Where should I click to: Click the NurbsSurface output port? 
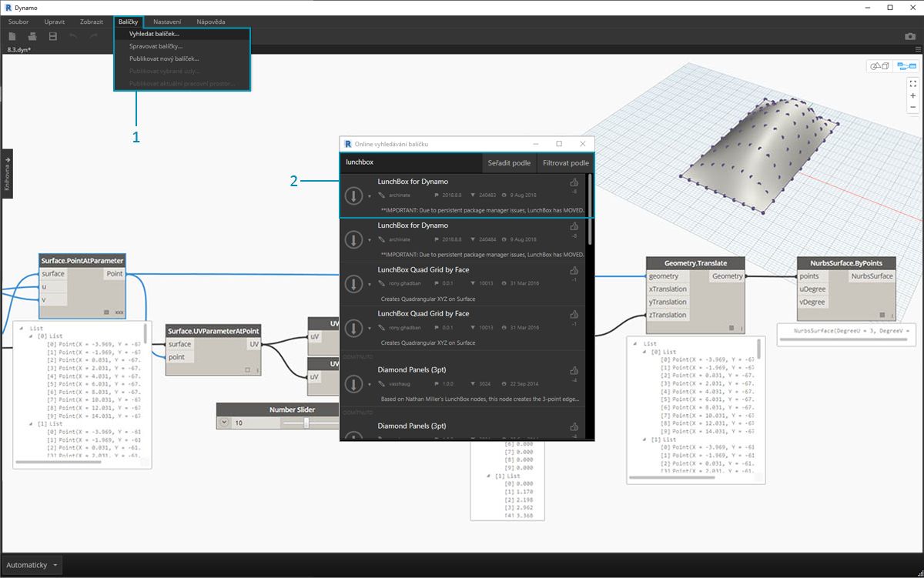point(872,276)
